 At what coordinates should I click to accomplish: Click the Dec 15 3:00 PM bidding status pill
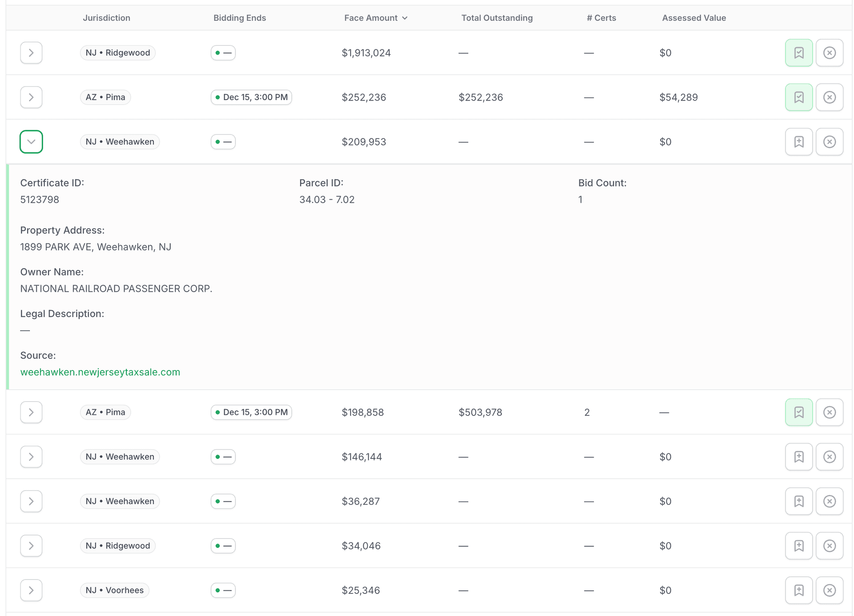click(251, 97)
